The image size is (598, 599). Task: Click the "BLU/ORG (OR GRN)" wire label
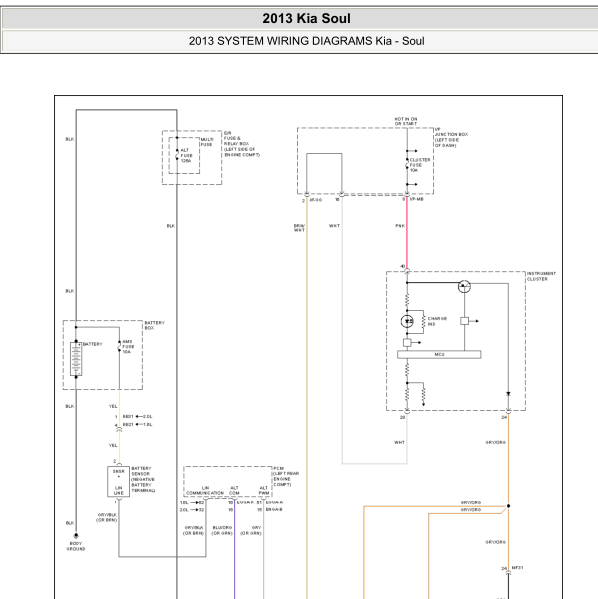click(x=222, y=530)
